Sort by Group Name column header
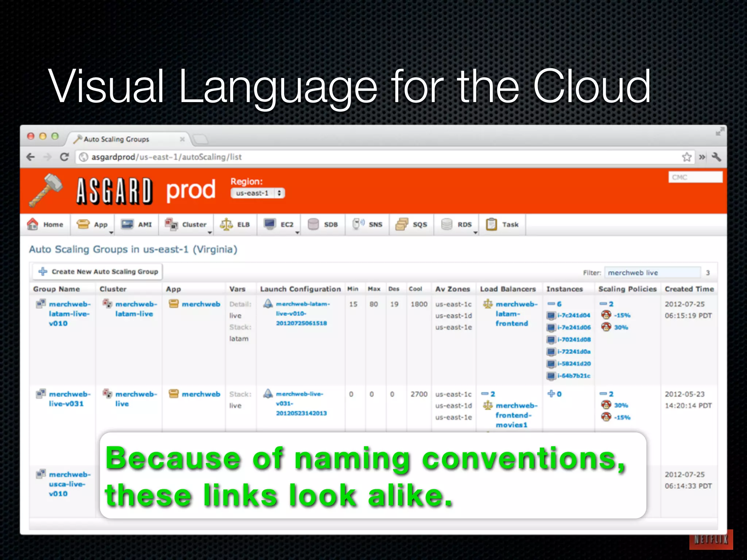The width and height of the screenshot is (747, 560). tap(57, 289)
